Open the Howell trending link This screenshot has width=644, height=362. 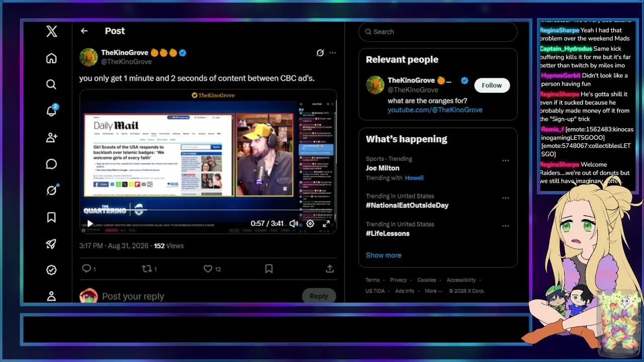[x=414, y=177]
